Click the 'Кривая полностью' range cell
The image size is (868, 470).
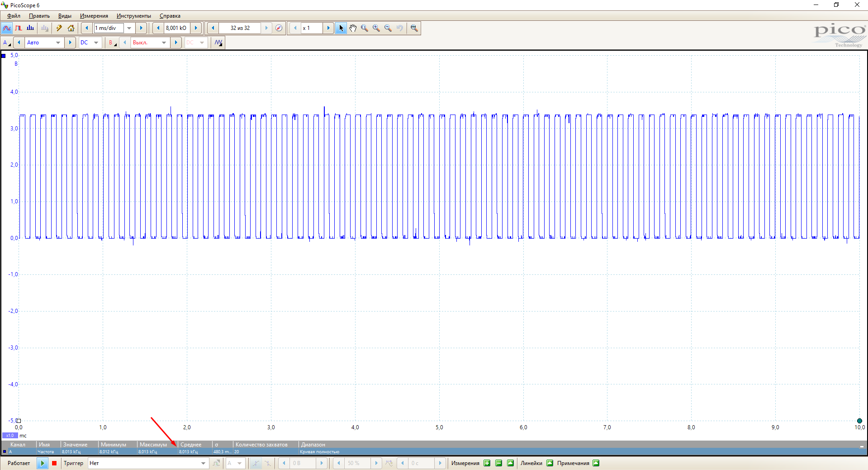click(x=319, y=452)
